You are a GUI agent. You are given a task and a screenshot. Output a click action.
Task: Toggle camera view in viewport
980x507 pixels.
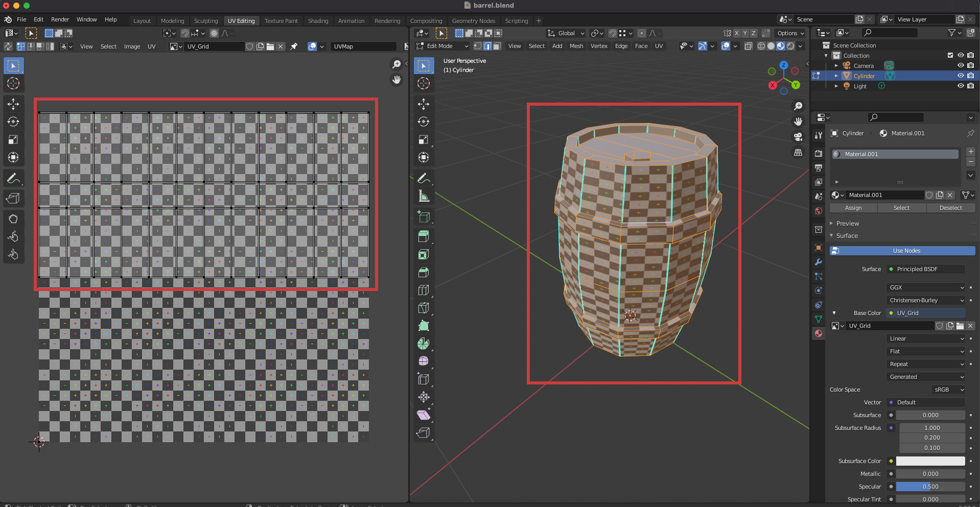click(x=798, y=137)
